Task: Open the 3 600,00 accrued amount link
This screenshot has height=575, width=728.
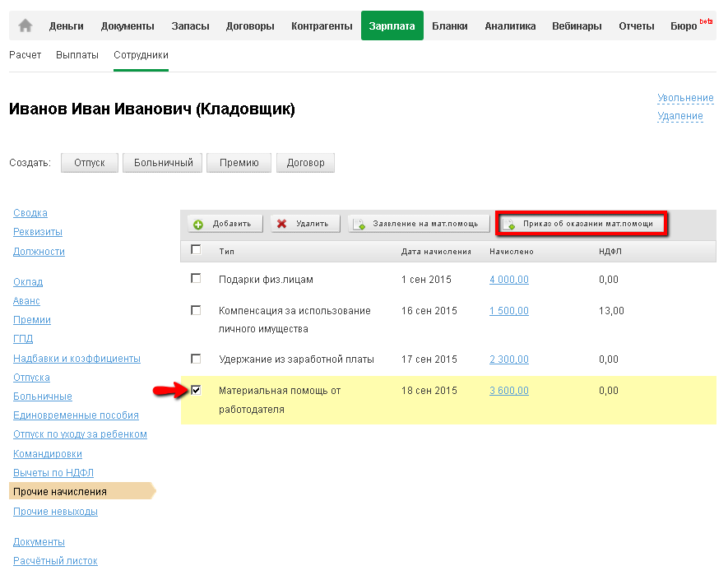Action: click(508, 391)
